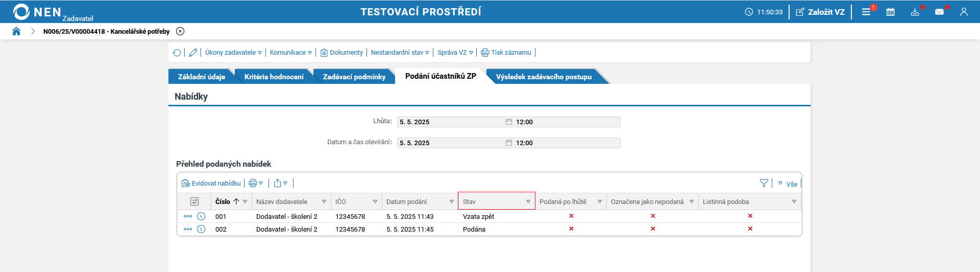Select the Podání účastníků ZP tab
Viewport: 980px width, 272px height.
(440, 76)
